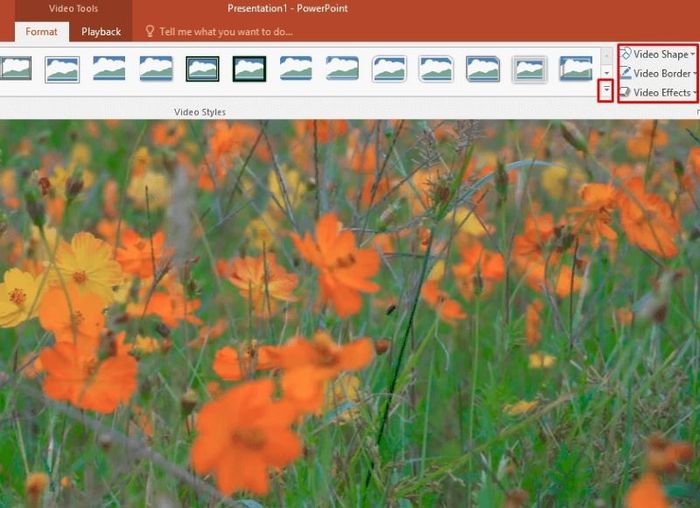
Task: Apply the snipped-corner video style
Action: (483, 69)
